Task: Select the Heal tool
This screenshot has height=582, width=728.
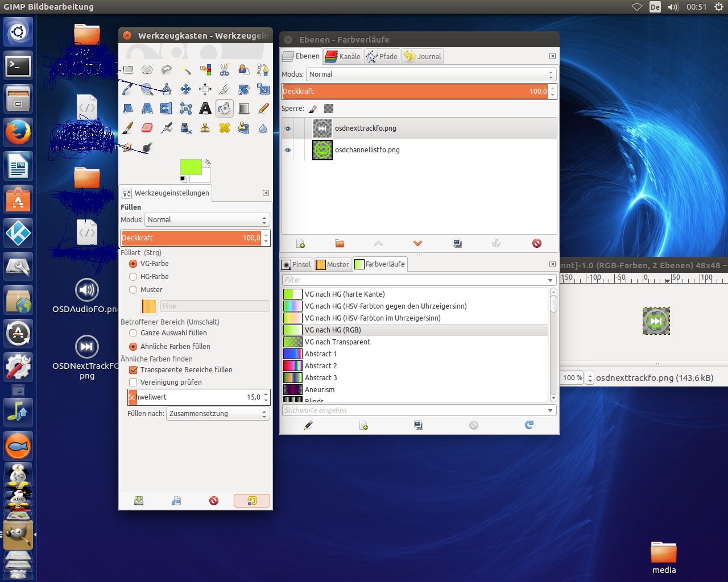Action: 225,128
